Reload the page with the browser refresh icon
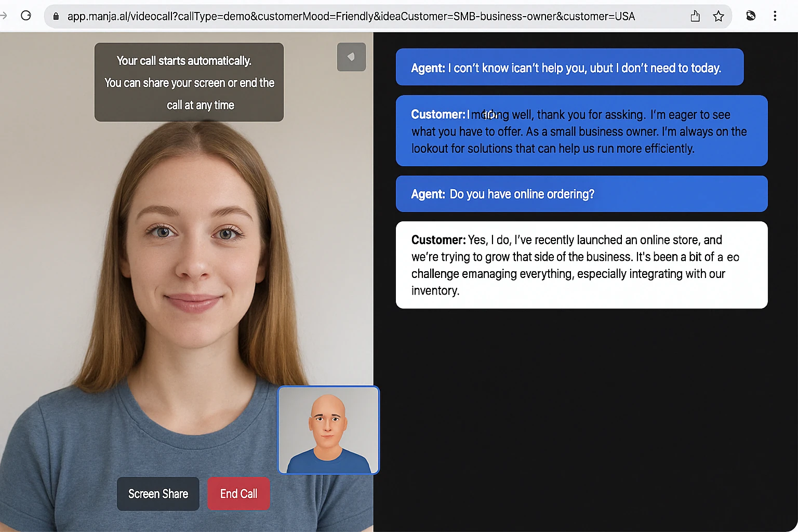The height and width of the screenshot is (532, 798). point(26,16)
